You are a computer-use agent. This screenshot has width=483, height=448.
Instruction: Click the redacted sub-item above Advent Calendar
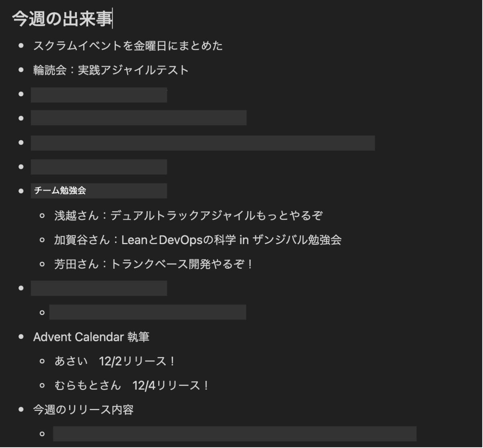point(148,312)
